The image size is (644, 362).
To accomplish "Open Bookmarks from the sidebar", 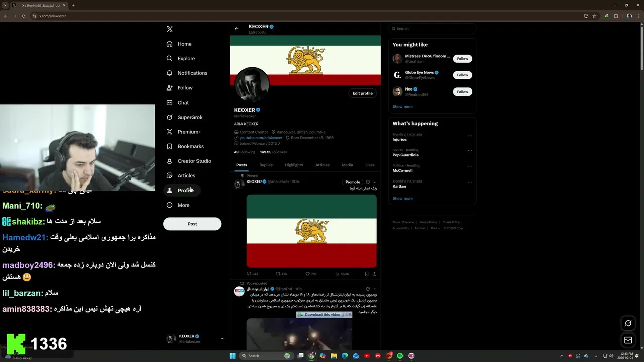I will [x=185, y=146].
